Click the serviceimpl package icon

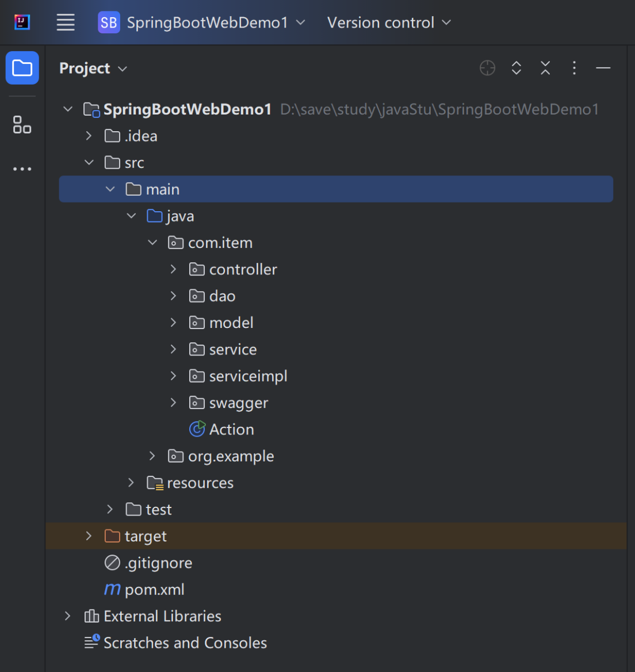(197, 376)
